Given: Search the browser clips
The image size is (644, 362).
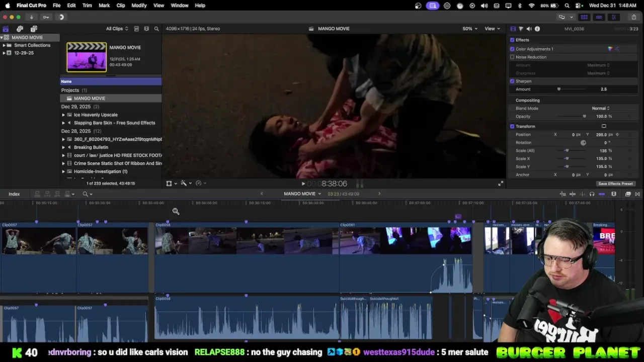Looking at the screenshot, I should point(156,29).
